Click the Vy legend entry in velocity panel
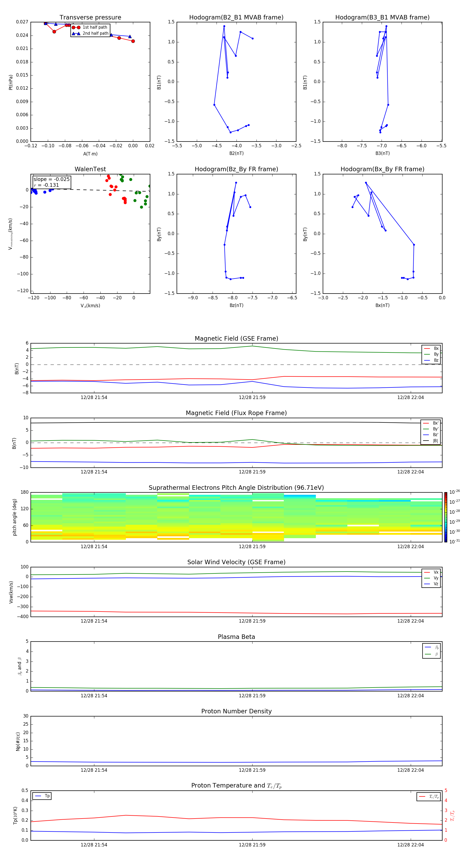The image size is (473, 868). point(431,578)
